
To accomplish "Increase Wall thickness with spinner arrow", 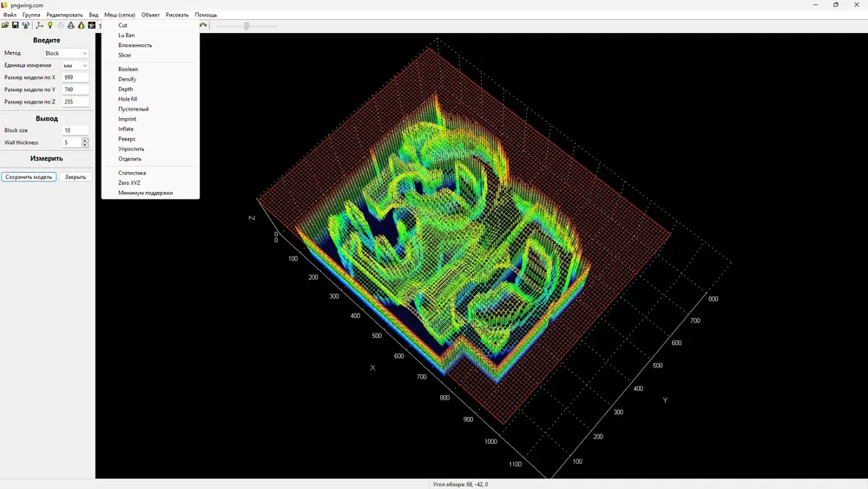I will tap(85, 140).
